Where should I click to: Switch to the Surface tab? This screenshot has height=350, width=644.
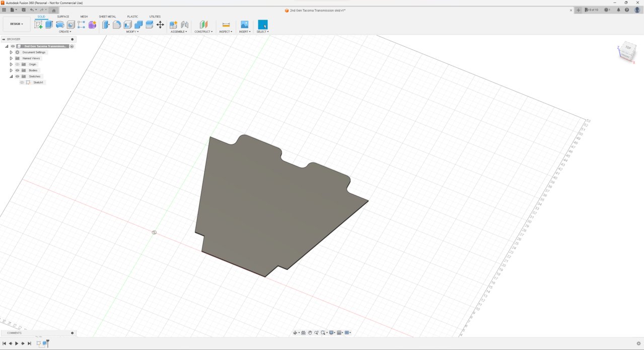(63, 17)
